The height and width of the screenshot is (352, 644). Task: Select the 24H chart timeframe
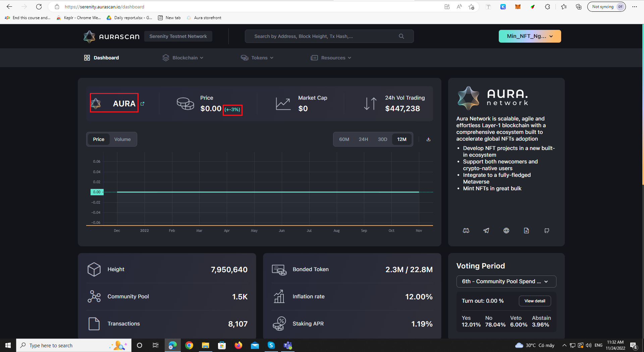tap(363, 139)
